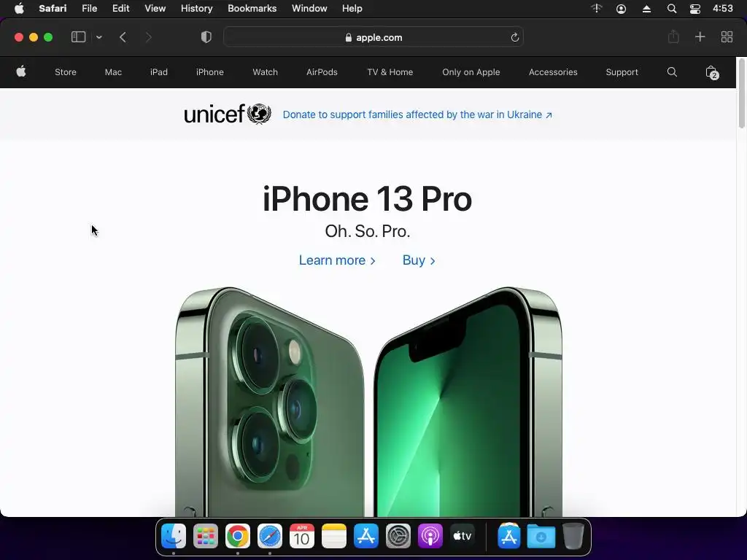Click the Buy link for iPhone 13 Pro
The image size is (747, 560).
click(418, 260)
